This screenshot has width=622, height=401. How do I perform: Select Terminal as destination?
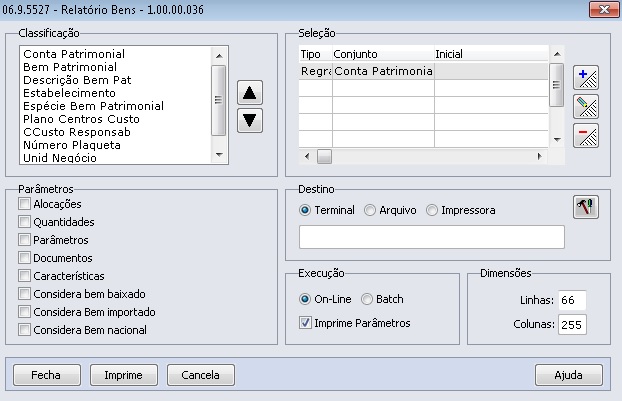pyautogui.click(x=305, y=210)
